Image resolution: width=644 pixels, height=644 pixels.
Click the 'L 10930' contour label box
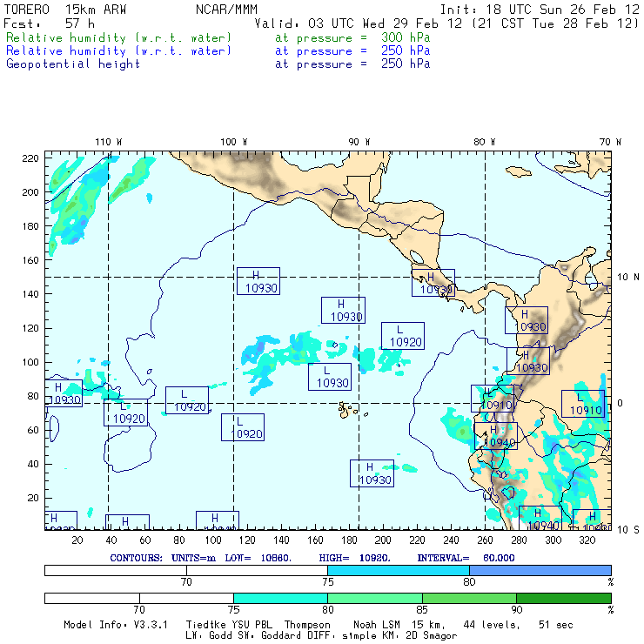tap(330, 377)
